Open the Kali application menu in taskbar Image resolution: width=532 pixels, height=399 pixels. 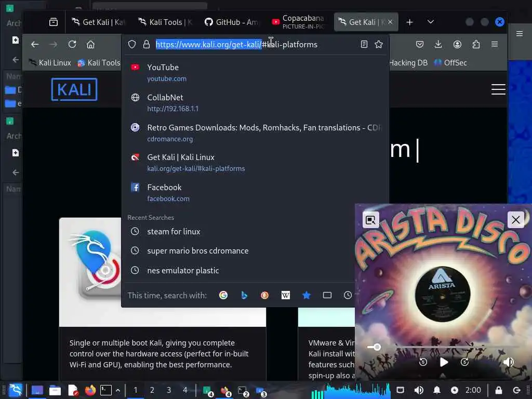[16, 390]
